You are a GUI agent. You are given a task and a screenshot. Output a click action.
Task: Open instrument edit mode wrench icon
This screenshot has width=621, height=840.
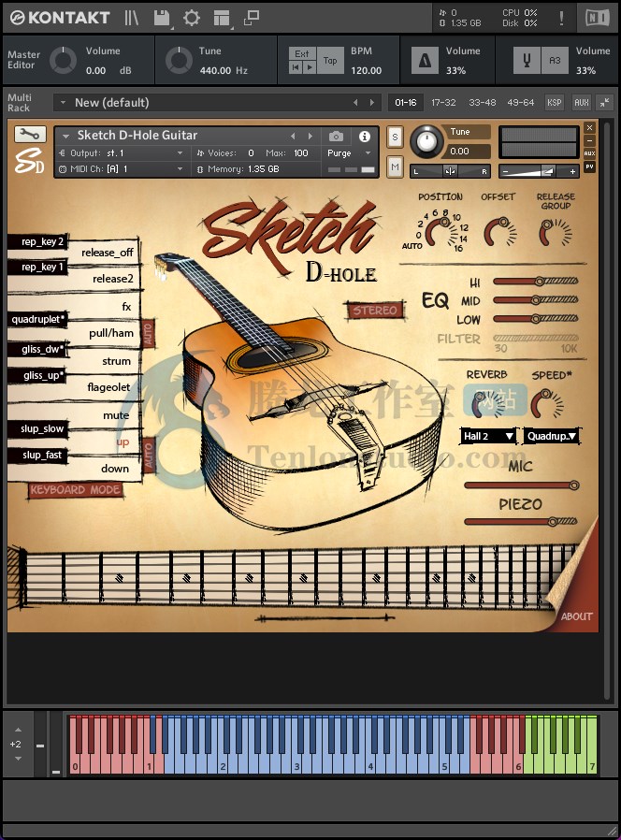(x=30, y=135)
